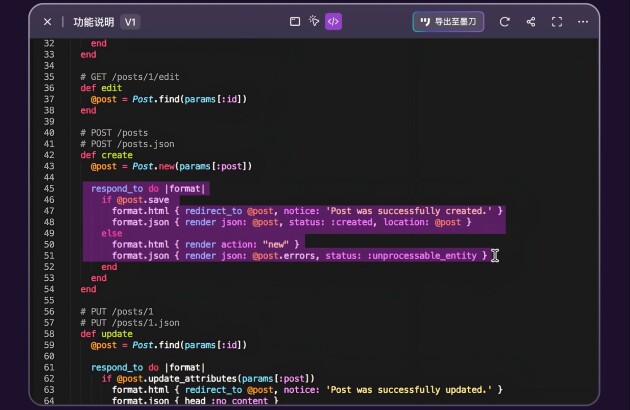
Task: Click line number 42 in gutter
Action: click(49, 155)
